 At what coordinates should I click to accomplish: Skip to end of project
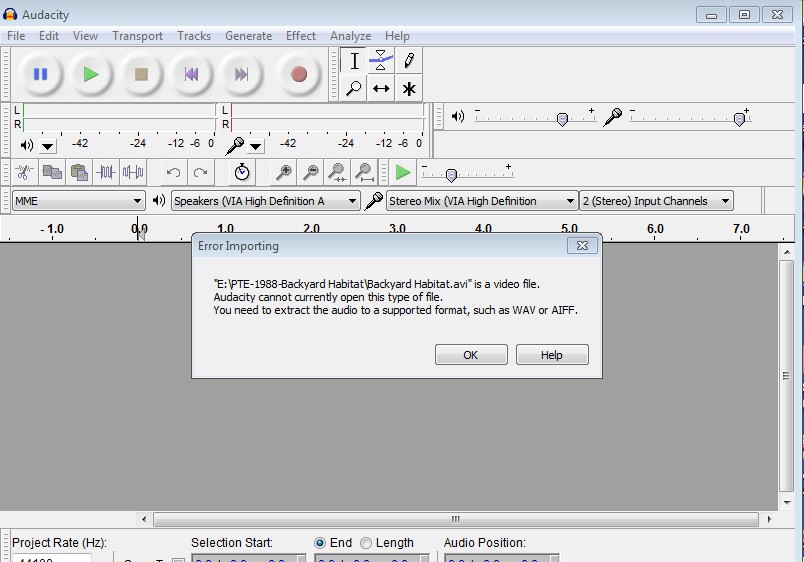pos(242,75)
